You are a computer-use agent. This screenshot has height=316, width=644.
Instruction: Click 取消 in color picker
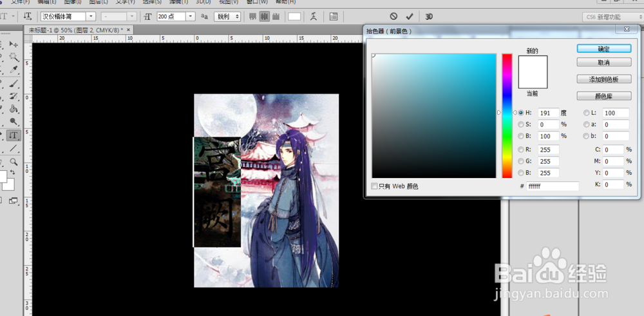(x=604, y=62)
